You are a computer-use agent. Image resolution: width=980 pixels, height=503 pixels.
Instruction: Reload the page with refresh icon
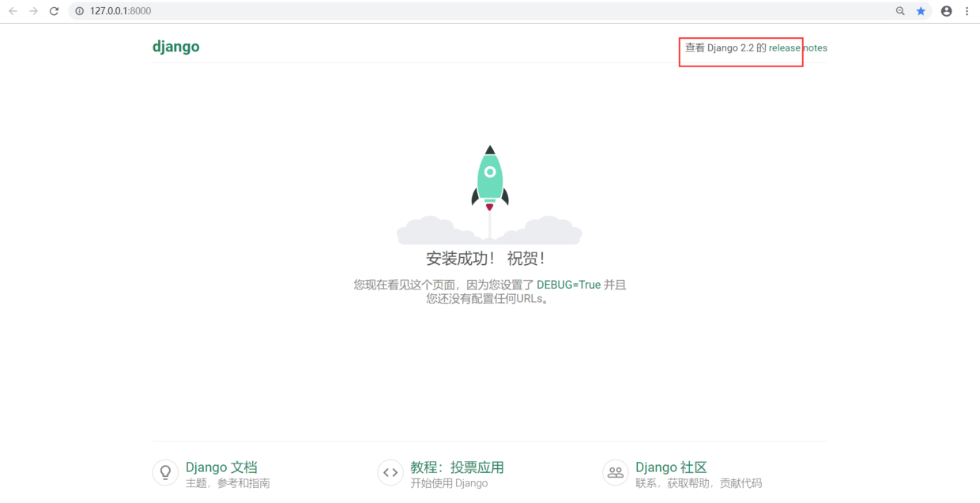tap(54, 11)
